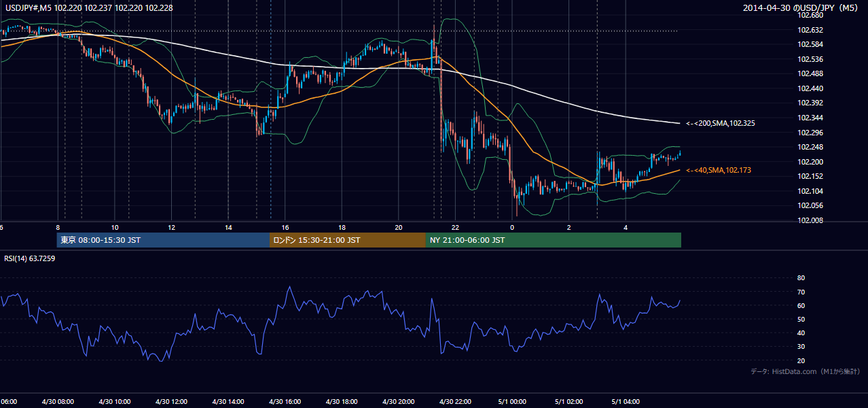Screen dimensions: 868x408
Task: Click hour tick 22 under price chart
Action: pyautogui.click(x=455, y=227)
